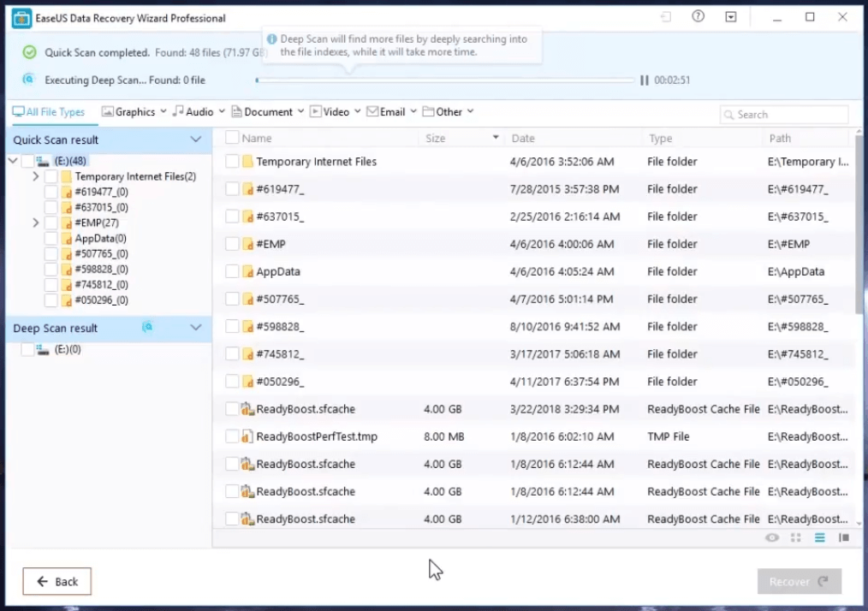Check the box for Temporary Internet Files row

click(x=232, y=162)
